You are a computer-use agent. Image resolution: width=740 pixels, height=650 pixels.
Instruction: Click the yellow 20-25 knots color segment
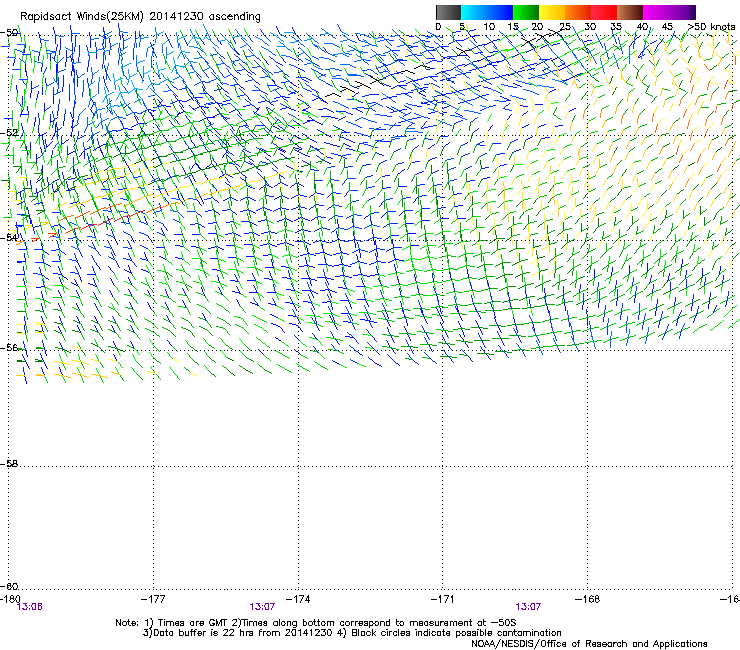tap(552, 12)
